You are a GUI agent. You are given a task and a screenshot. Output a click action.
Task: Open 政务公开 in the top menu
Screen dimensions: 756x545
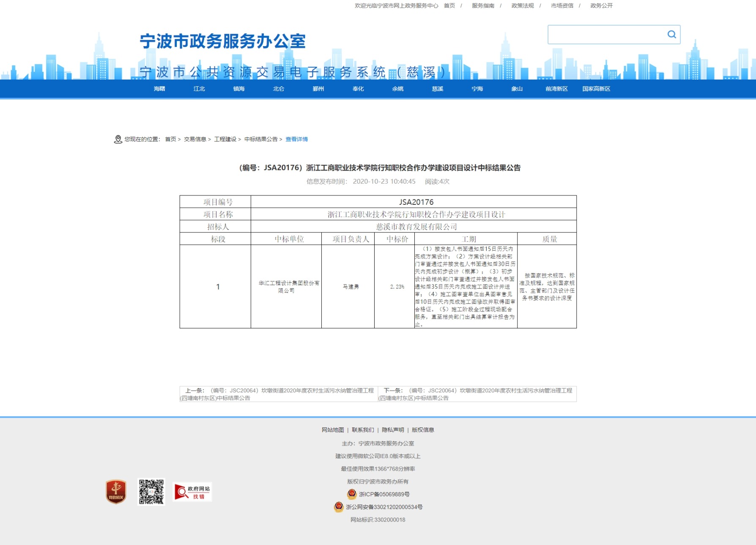pos(601,6)
